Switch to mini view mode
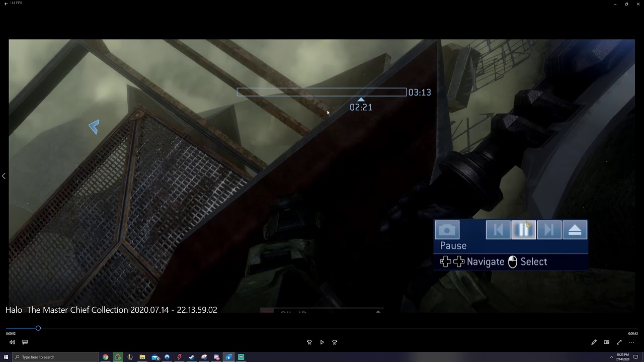Image resolution: width=644 pixels, height=362 pixels. click(606, 342)
